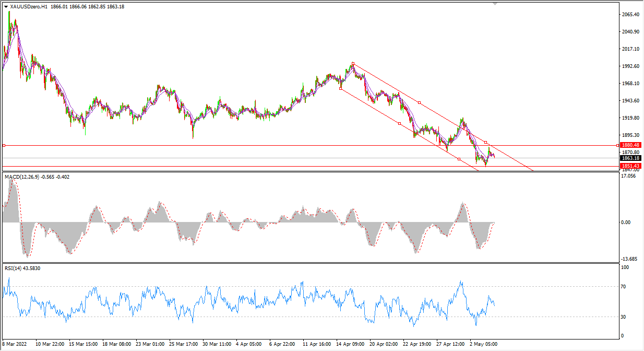Click the XAUUSDzero,H1 chart title text
644x351 pixels.
tap(29, 7)
